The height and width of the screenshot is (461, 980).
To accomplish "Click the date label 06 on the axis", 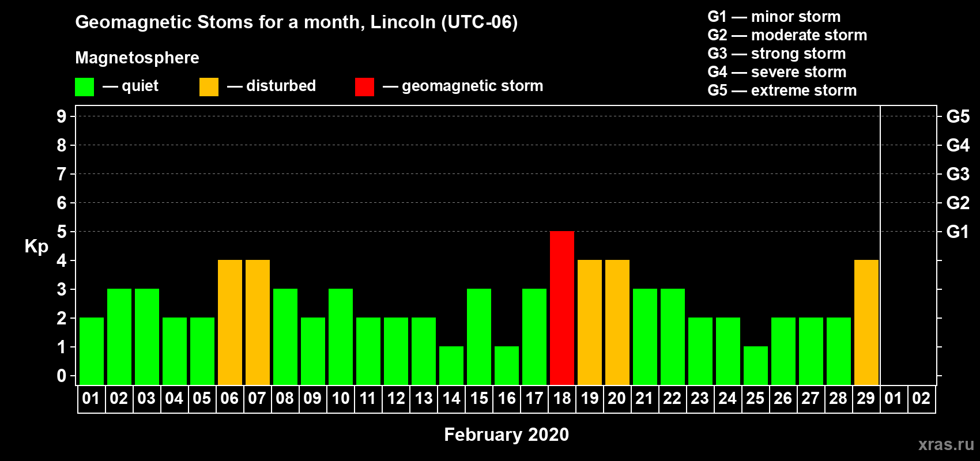I will click(x=230, y=398).
